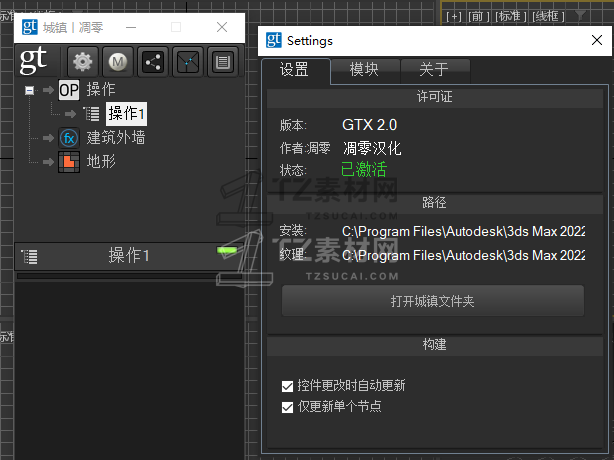Image resolution: width=614 pixels, height=460 pixels.
Task: Click the 凋零汉化 author text
Action: [x=372, y=148]
